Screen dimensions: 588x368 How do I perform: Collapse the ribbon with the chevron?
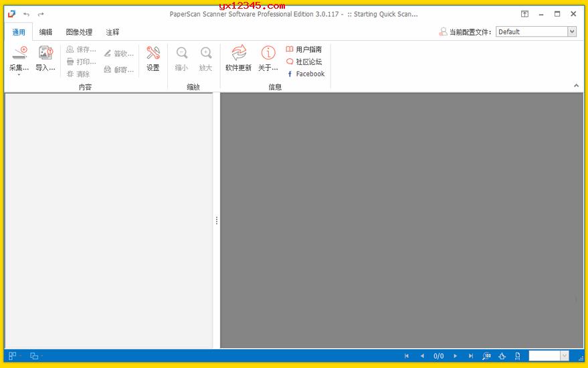point(577,86)
